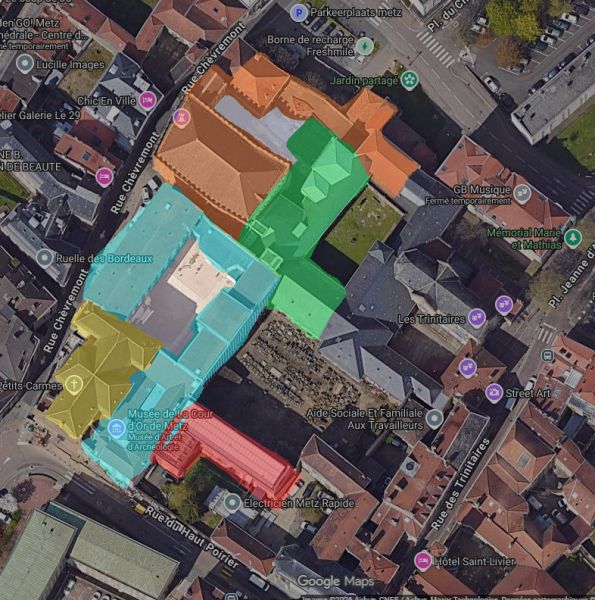Select the Lucille Images location pin
This screenshot has height=600, width=595.
pos(25,64)
